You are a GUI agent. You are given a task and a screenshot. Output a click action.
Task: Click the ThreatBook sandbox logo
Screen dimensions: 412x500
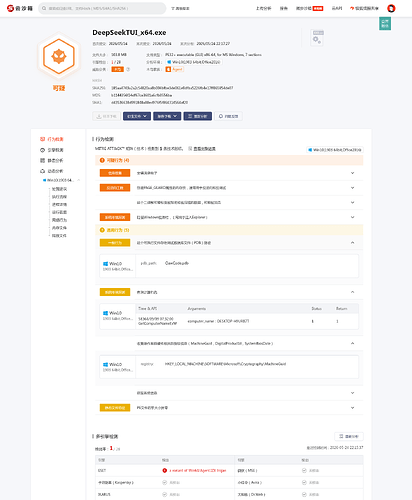tap(20, 8)
